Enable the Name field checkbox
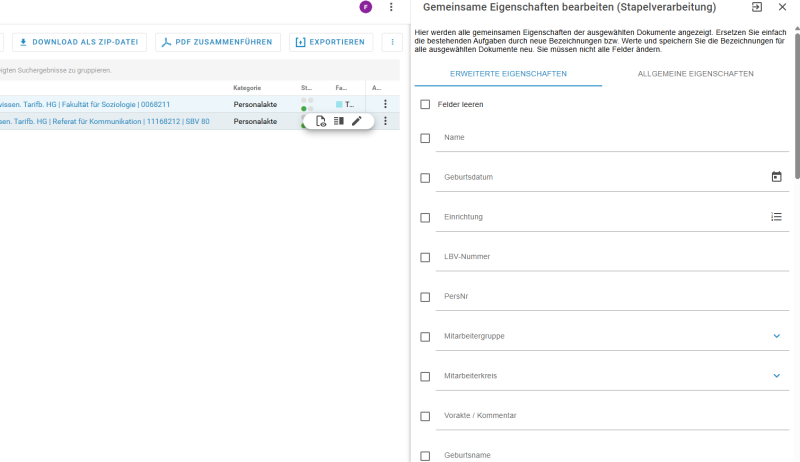Viewport: 800px width, 462px height. (x=425, y=138)
